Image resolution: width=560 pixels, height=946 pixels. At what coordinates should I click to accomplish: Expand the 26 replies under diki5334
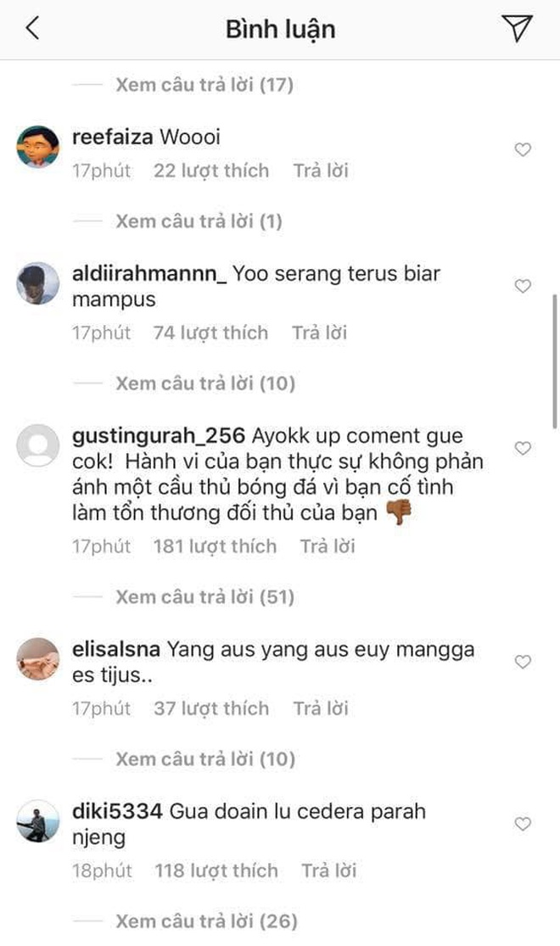click(206, 921)
